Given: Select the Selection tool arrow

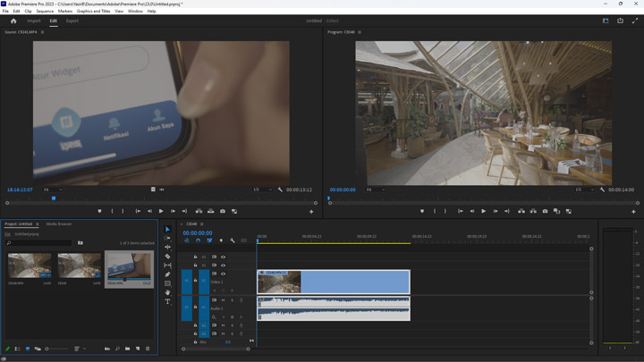Looking at the screenshot, I should click(x=167, y=229).
